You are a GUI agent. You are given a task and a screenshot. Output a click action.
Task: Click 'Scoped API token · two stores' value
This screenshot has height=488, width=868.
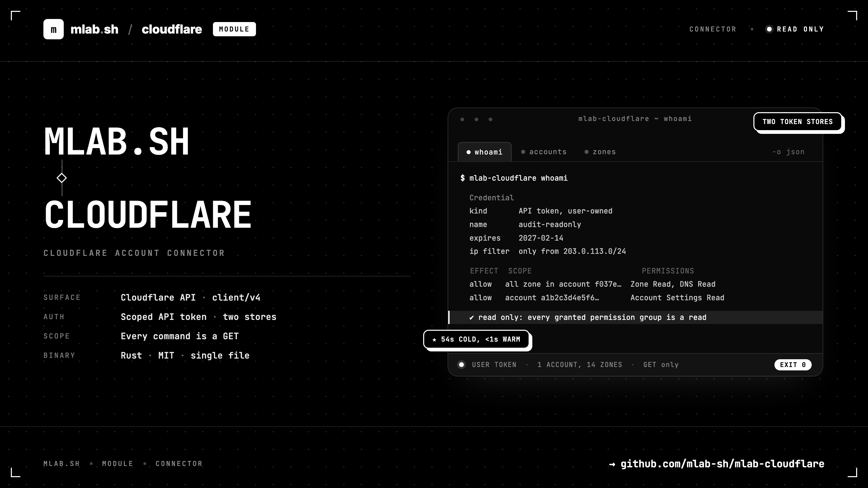click(x=199, y=317)
